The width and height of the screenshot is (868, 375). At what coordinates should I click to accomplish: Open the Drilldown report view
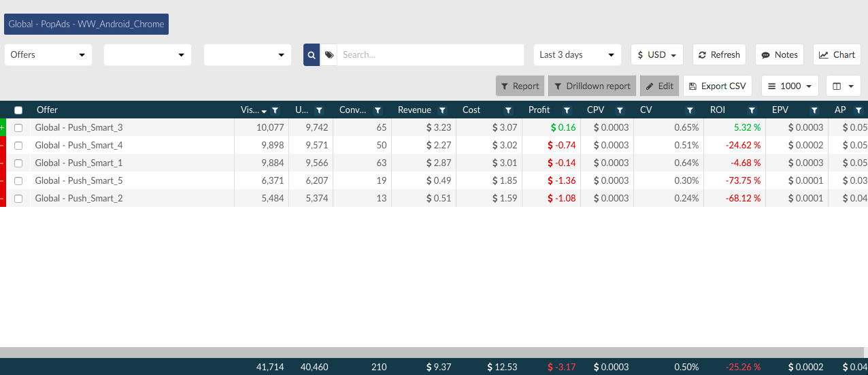coord(592,86)
